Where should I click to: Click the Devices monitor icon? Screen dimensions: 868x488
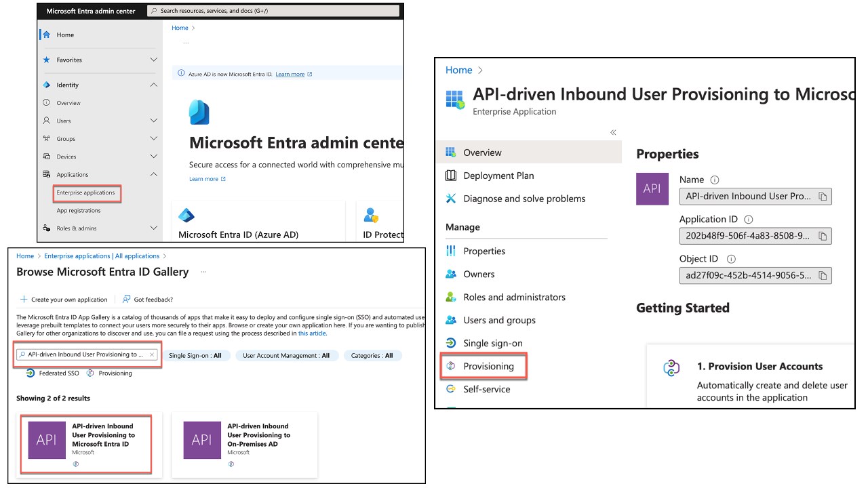[x=46, y=157]
